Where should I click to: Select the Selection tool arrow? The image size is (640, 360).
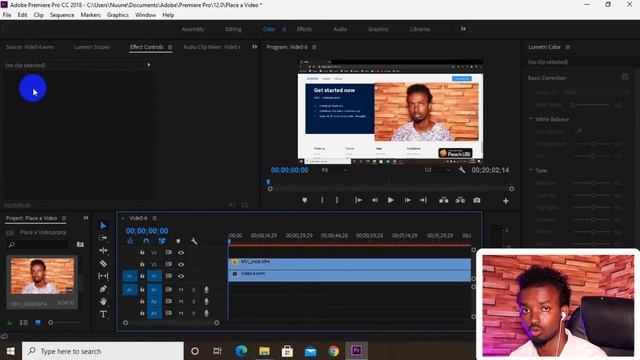(103, 226)
